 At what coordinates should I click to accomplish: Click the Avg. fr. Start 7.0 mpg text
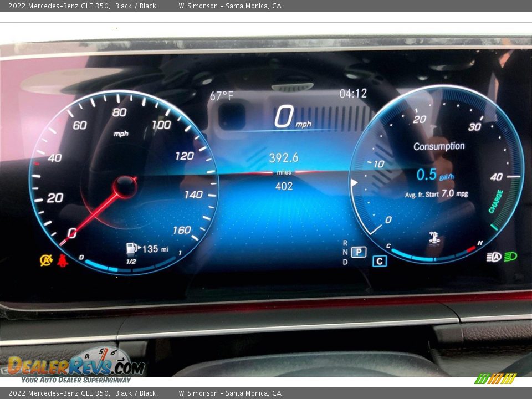[436, 194]
